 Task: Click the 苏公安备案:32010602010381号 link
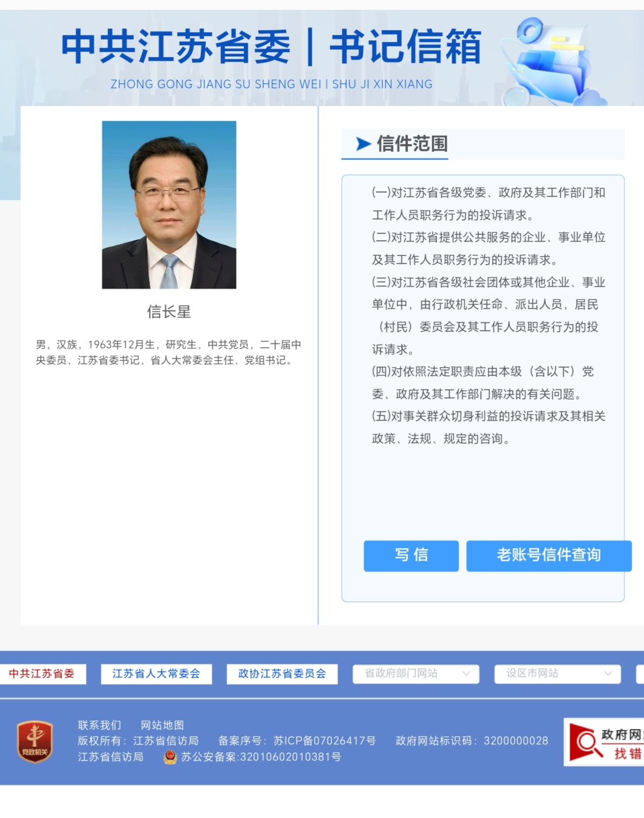[x=261, y=757]
